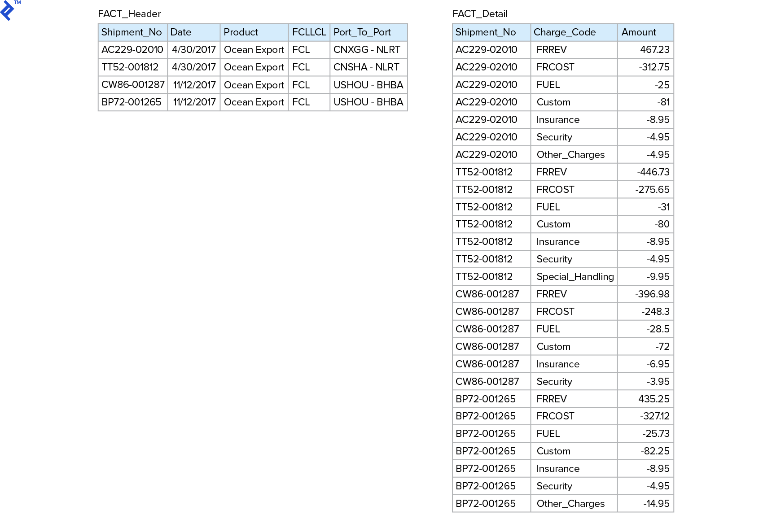Select the Shipment_No column header in FACT_Header

tap(132, 32)
